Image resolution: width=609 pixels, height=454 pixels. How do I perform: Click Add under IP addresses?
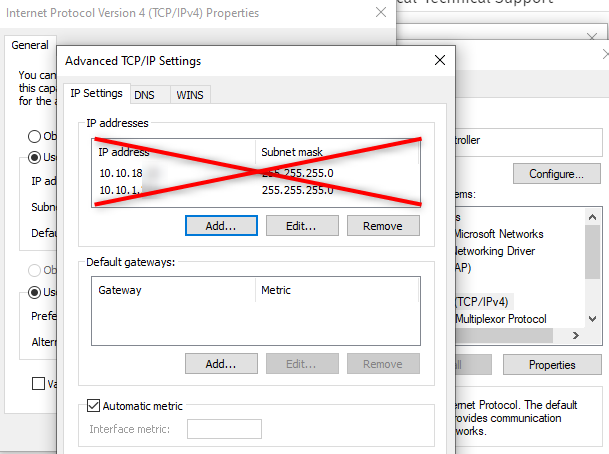coord(220,226)
